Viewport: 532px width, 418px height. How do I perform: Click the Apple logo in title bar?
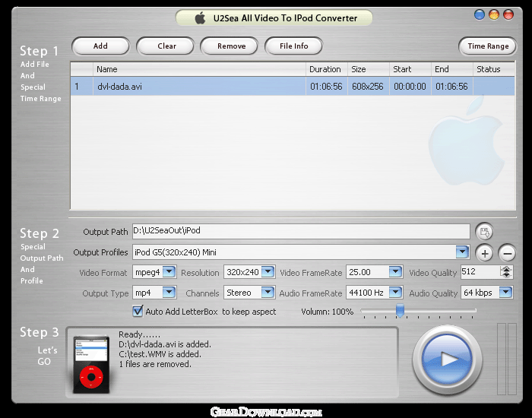pyautogui.click(x=200, y=18)
